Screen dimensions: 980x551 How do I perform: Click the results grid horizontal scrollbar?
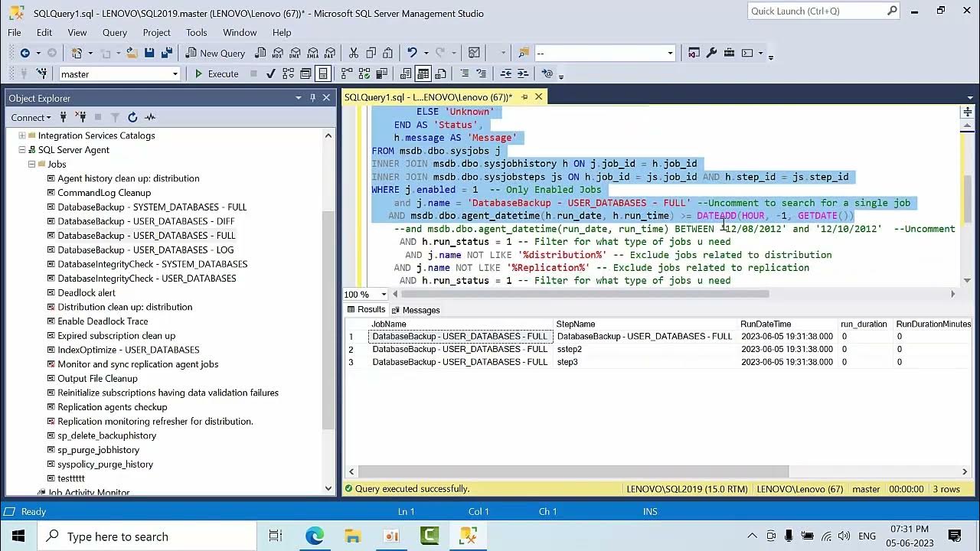574,471
